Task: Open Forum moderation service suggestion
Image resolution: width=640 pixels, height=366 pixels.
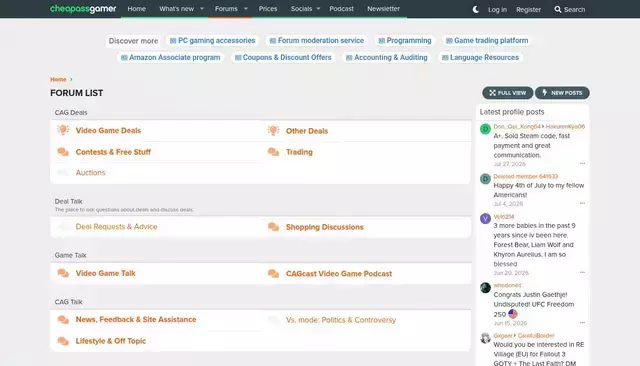Action: click(x=317, y=40)
